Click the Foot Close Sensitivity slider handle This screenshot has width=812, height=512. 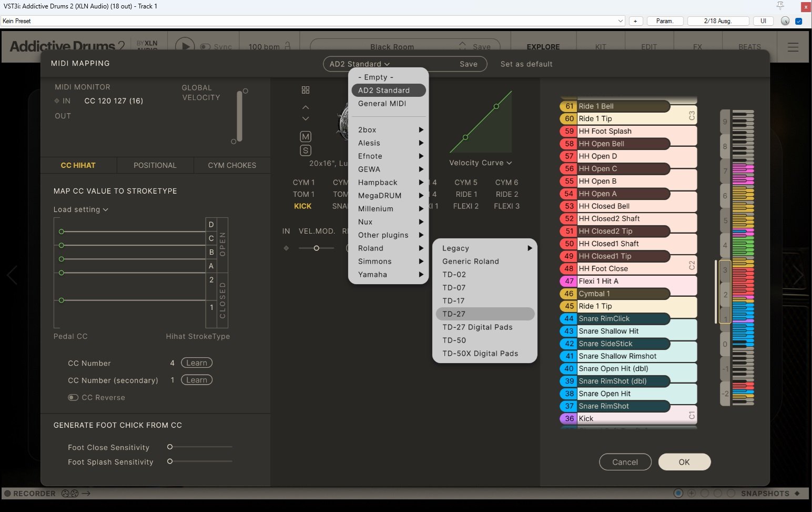tap(170, 447)
